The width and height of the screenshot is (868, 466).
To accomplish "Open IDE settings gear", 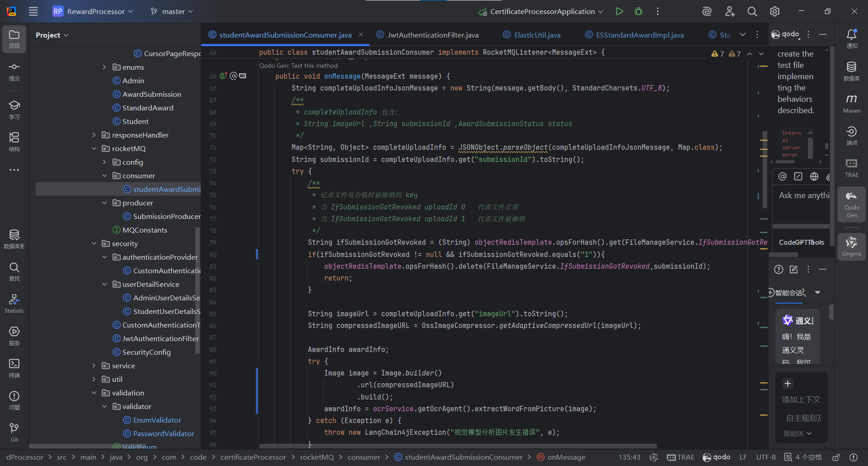I will [x=775, y=11].
